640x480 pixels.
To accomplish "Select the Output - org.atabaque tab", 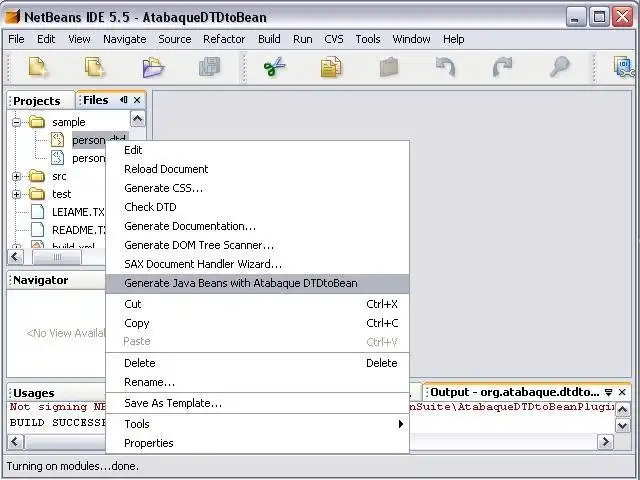I will 514,392.
